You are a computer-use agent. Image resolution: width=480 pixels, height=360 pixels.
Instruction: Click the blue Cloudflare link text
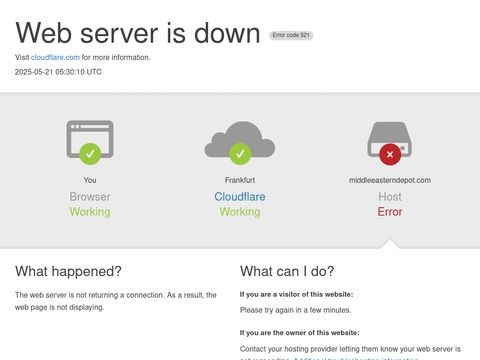coord(240,197)
